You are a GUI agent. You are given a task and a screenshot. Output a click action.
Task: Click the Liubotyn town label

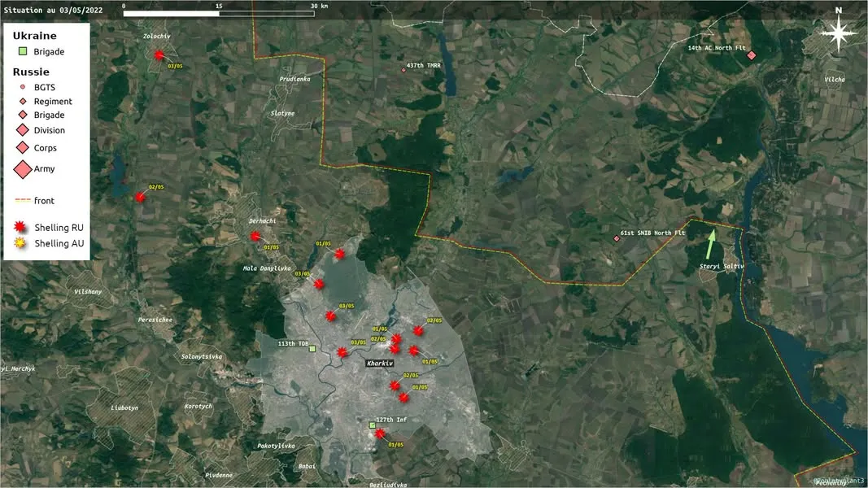click(124, 407)
